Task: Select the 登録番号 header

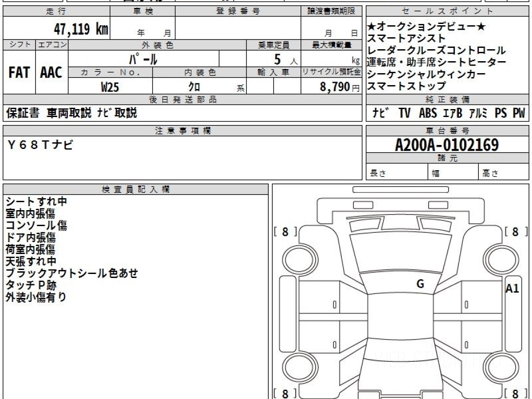Action: (x=238, y=12)
